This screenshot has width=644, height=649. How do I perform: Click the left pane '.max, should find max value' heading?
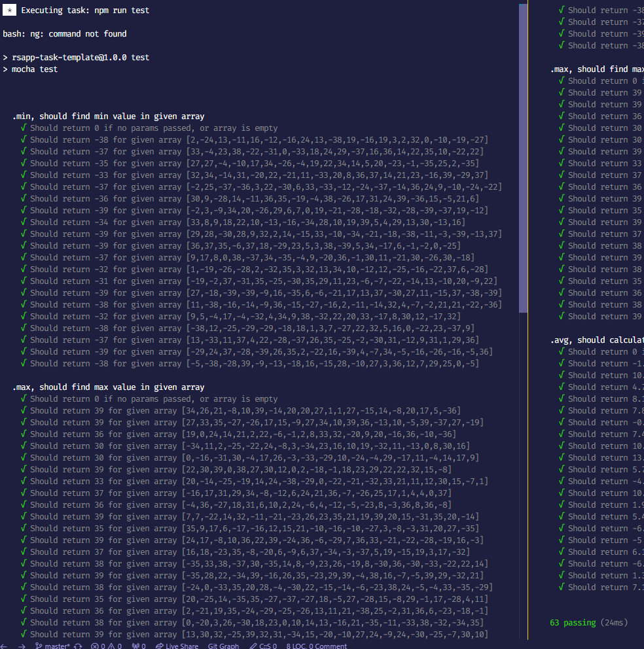(x=109, y=387)
